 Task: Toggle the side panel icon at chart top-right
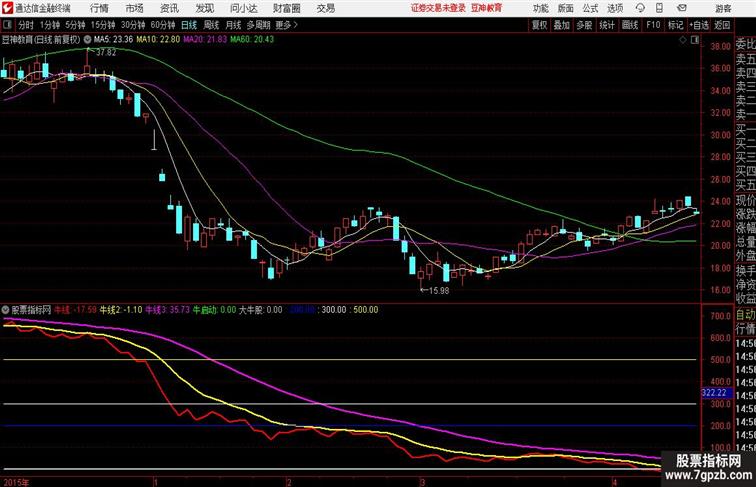click(x=695, y=40)
